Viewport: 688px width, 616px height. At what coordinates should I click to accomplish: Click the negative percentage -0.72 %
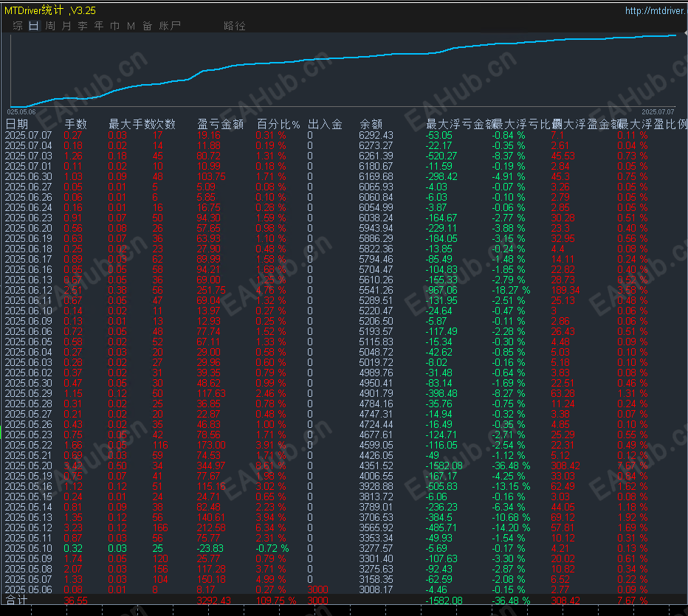point(272,548)
